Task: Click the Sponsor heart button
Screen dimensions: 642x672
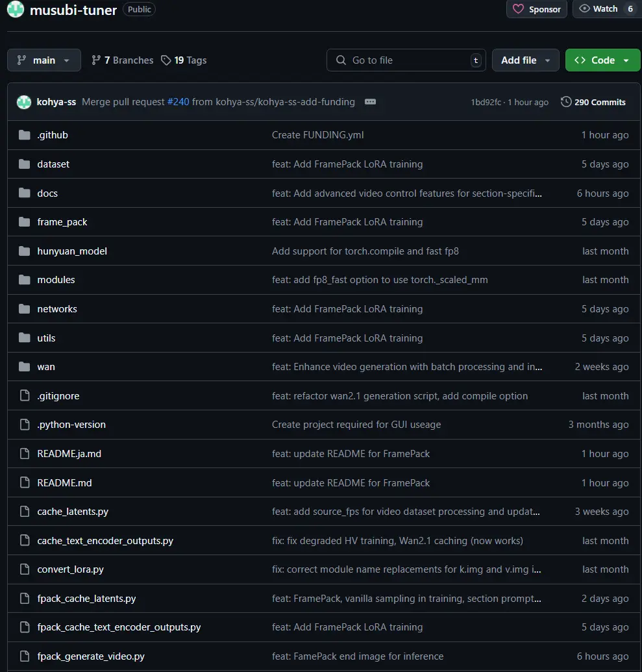Action: (537, 9)
